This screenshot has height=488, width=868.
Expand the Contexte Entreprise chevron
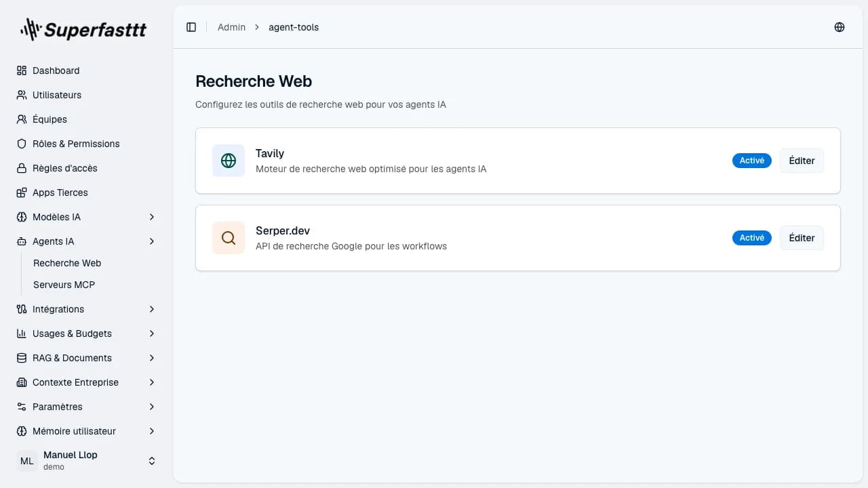click(x=152, y=382)
